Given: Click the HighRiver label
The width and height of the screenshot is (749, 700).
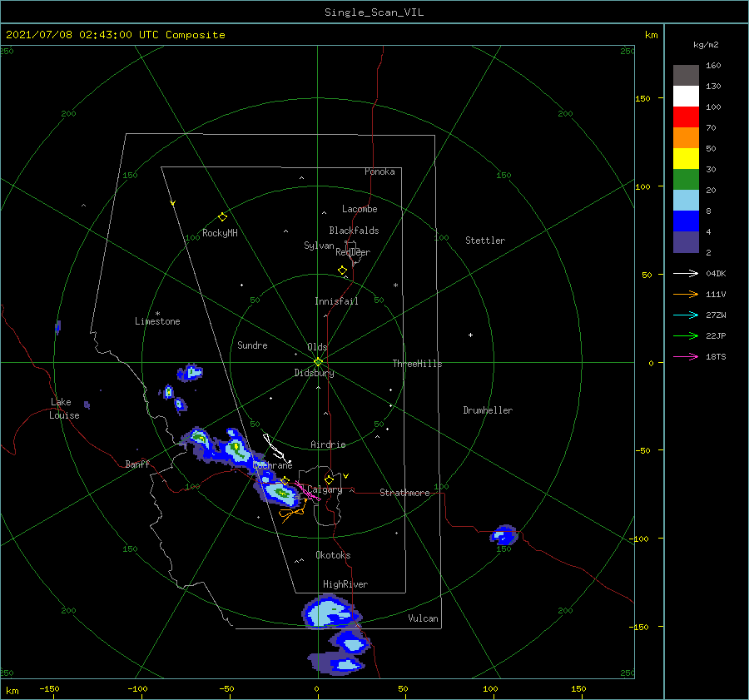Looking at the screenshot, I should pyautogui.click(x=345, y=584).
